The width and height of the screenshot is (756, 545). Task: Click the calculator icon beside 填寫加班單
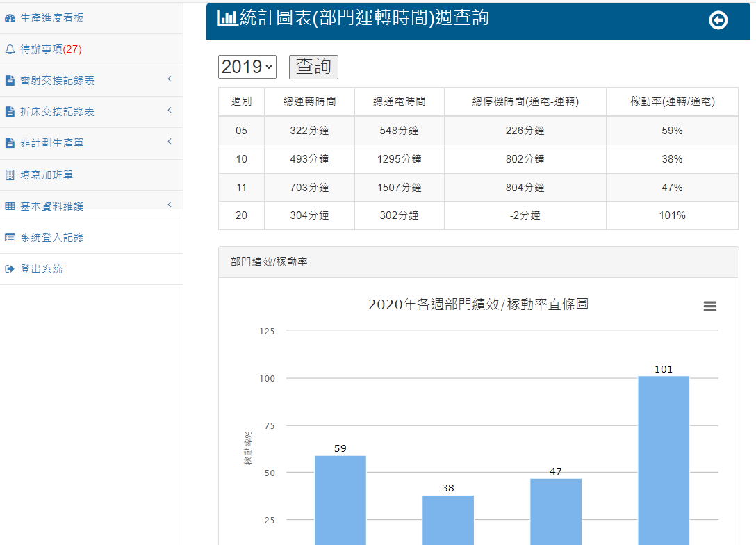(x=10, y=175)
